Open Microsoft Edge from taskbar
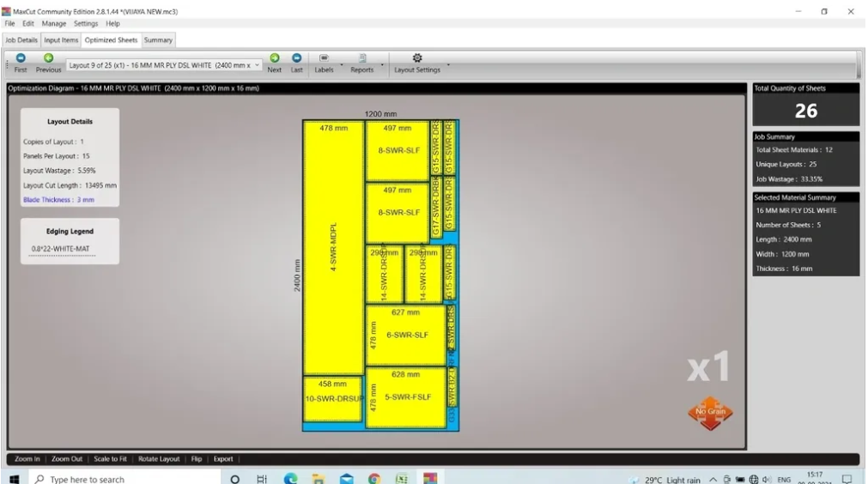The height and width of the screenshot is (484, 868). click(x=291, y=479)
